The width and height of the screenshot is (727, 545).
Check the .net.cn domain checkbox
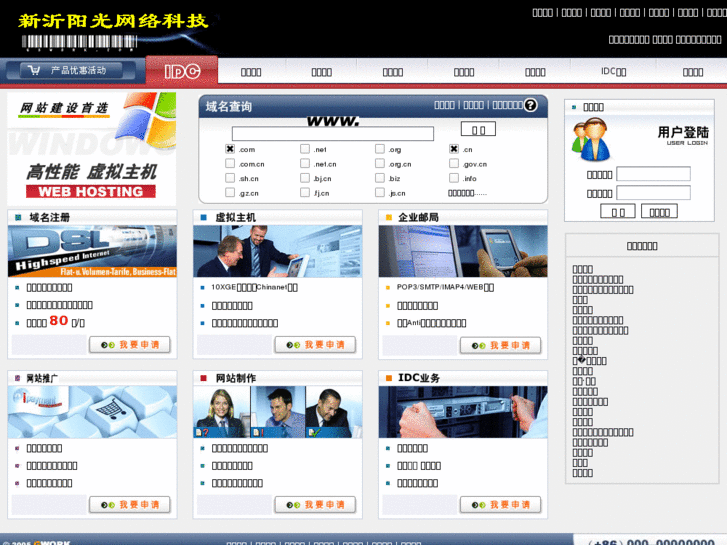click(x=305, y=163)
